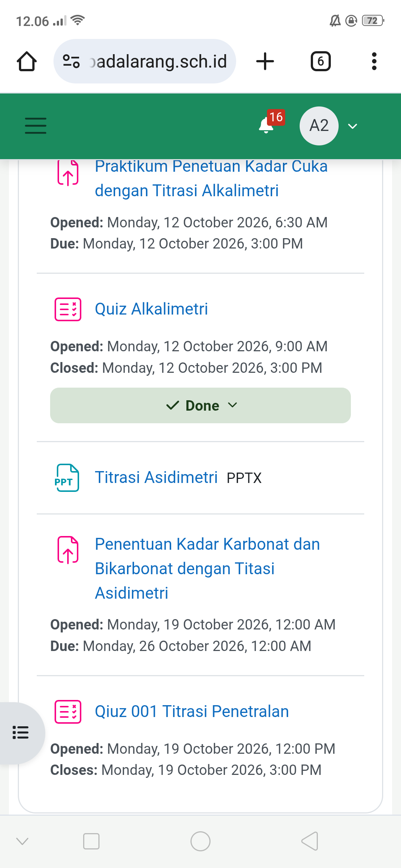This screenshot has height=868, width=401.
Task: Focus the address bar showing adalarang.sch.id
Action: coord(145,61)
